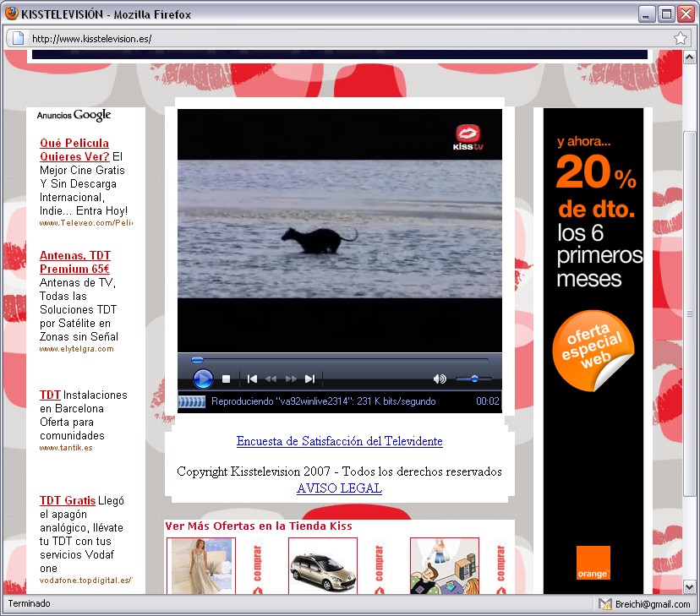Skip to next track in player

click(309, 379)
